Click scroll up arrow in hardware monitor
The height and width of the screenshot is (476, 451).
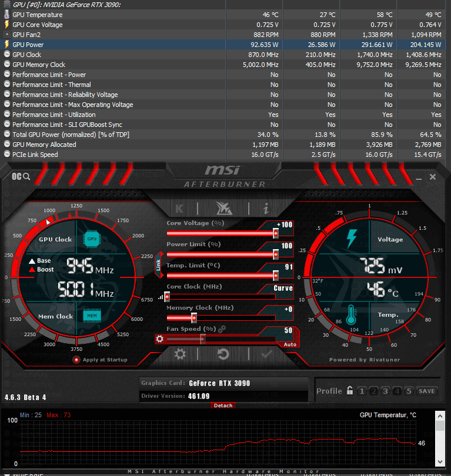(440, 416)
